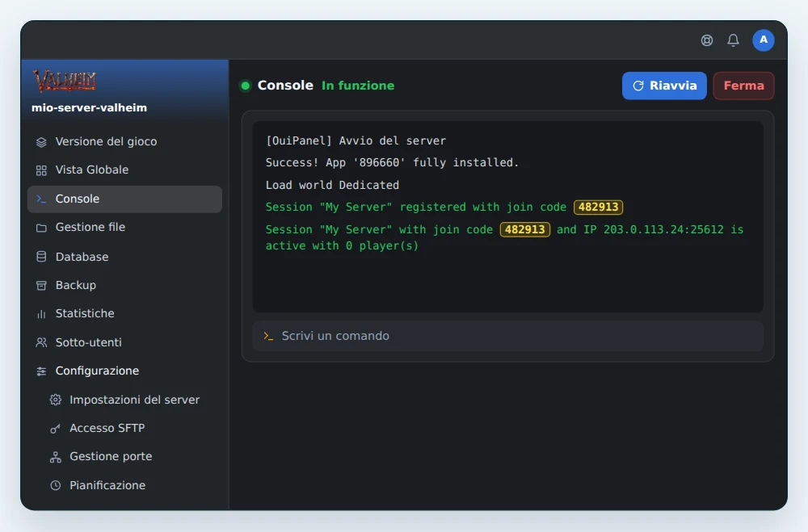The width and height of the screenshot is (808, 532).
Task: Open the user avatar A
Action: (764, 40)
